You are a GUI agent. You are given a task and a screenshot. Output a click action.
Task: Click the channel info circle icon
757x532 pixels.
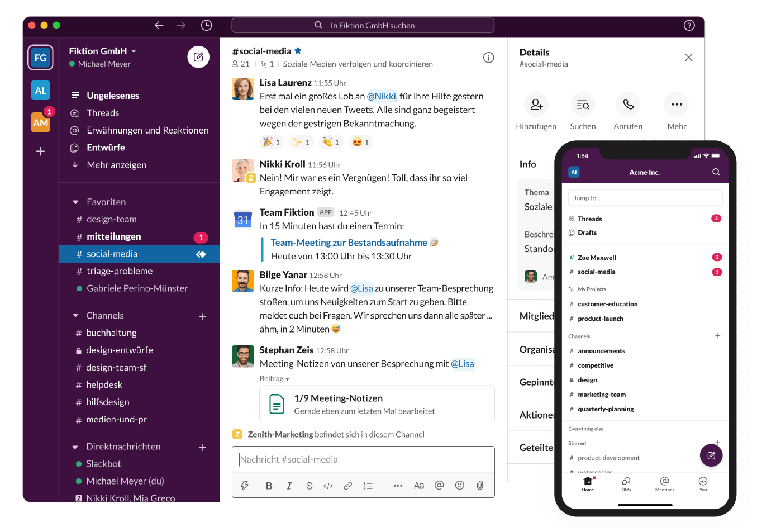(x=489, y=58)
